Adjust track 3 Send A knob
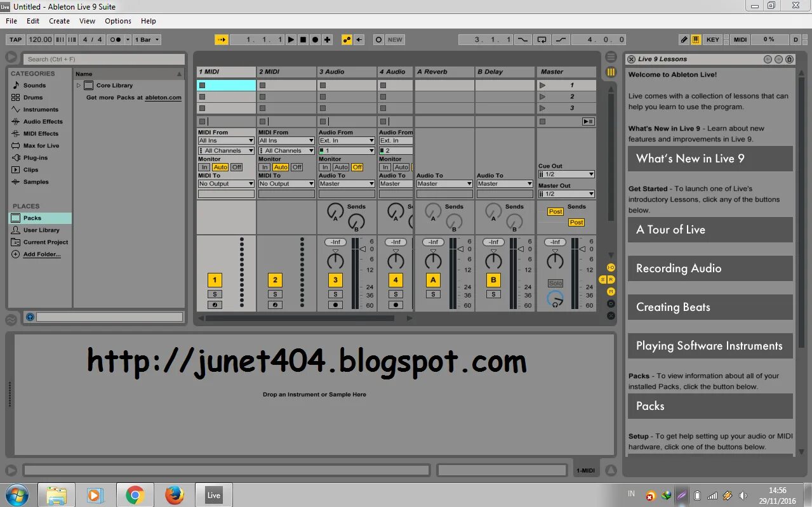This screenshot has height=507, width=812. coord(335,211)
